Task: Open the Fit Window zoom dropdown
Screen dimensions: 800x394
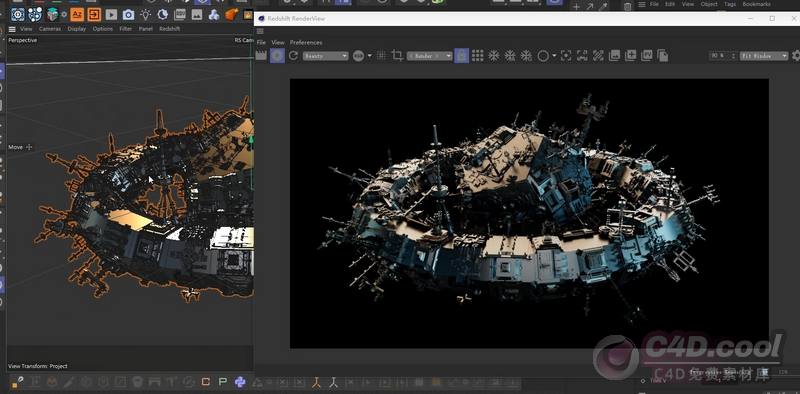Action: 764,56
